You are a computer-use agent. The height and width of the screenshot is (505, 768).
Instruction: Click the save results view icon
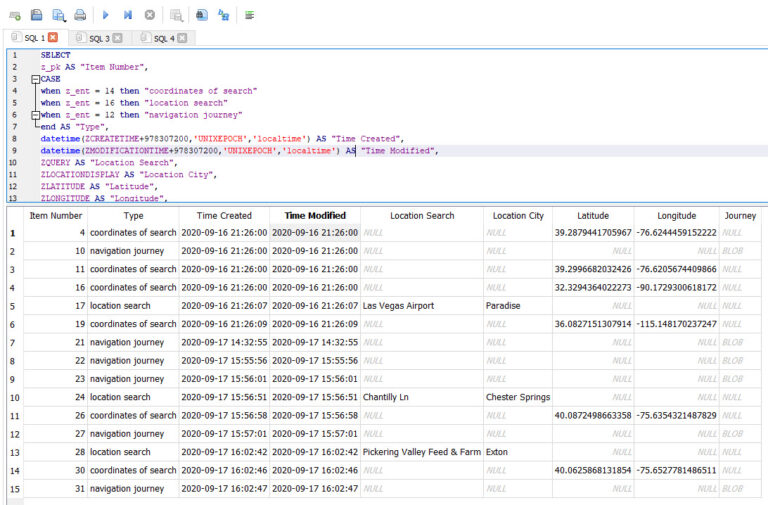(176, 15)
